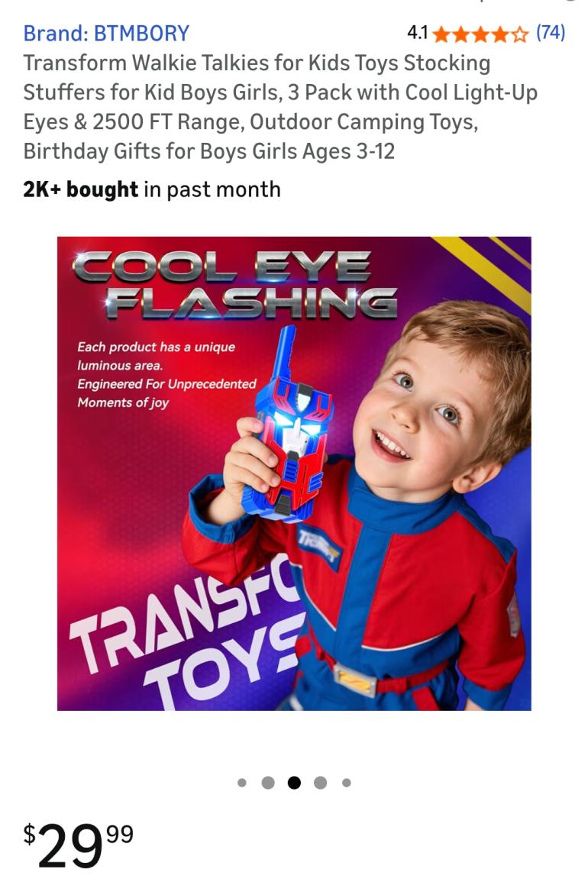This screenshot has height=882, width=588.
Task: Tap the yellow belt buckle in the photo
Action: [356, 679]
